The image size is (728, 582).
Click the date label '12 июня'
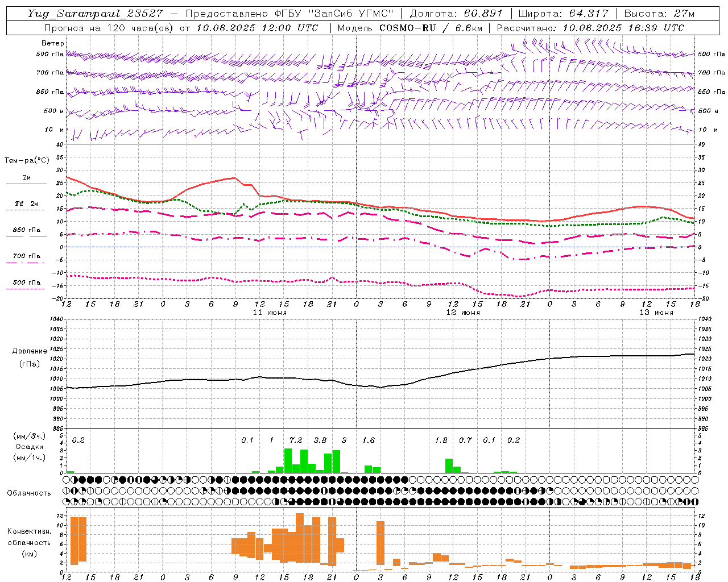coord(463,313)
